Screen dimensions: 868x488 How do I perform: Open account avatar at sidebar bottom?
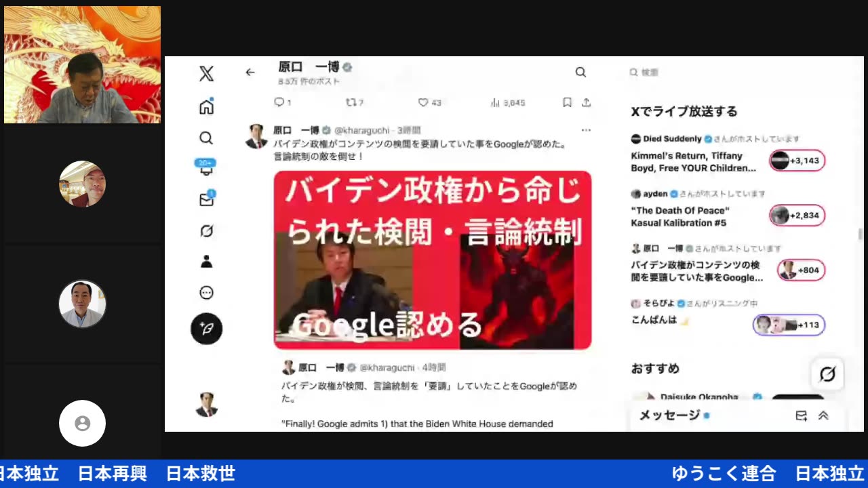tap(206, 405)
